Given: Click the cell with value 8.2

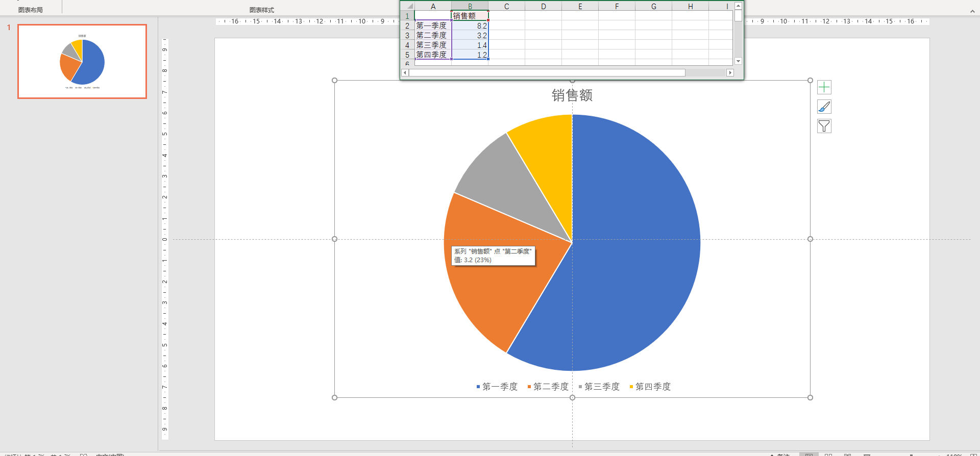Looking at the screenshot, I should click(470, 26).
